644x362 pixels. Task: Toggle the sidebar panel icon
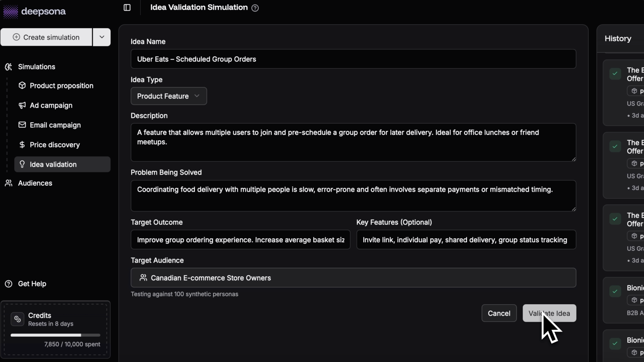[127, 8]
